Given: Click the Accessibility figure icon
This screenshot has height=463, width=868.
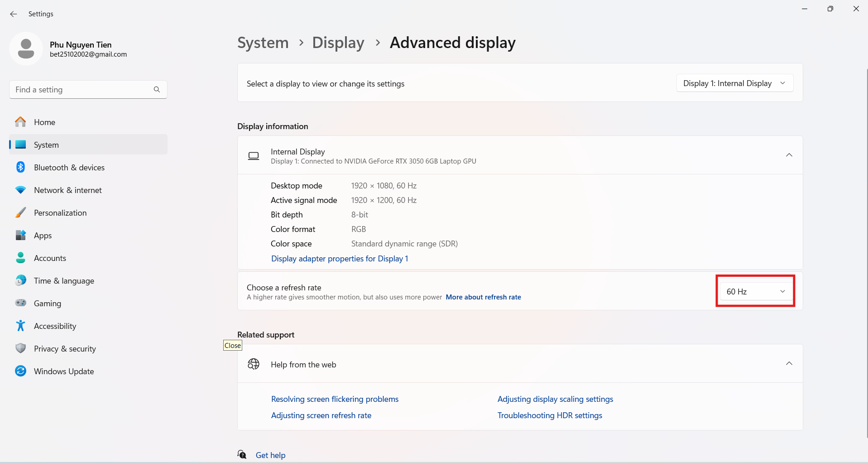Looking at the screenshot, I should click(20, 326).
